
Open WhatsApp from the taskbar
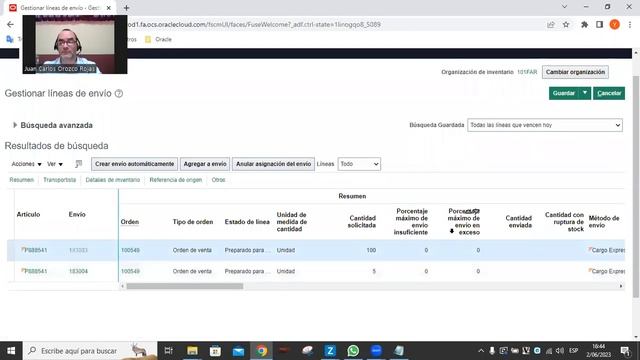pos(353,351)
